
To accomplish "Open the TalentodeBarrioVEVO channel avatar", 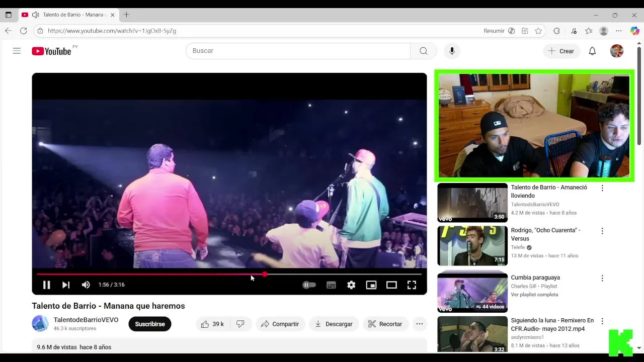I will pos(40,323).
